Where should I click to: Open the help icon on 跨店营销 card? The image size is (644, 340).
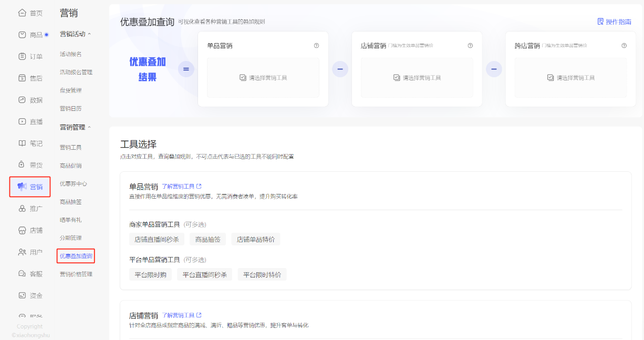coord(624,46)
